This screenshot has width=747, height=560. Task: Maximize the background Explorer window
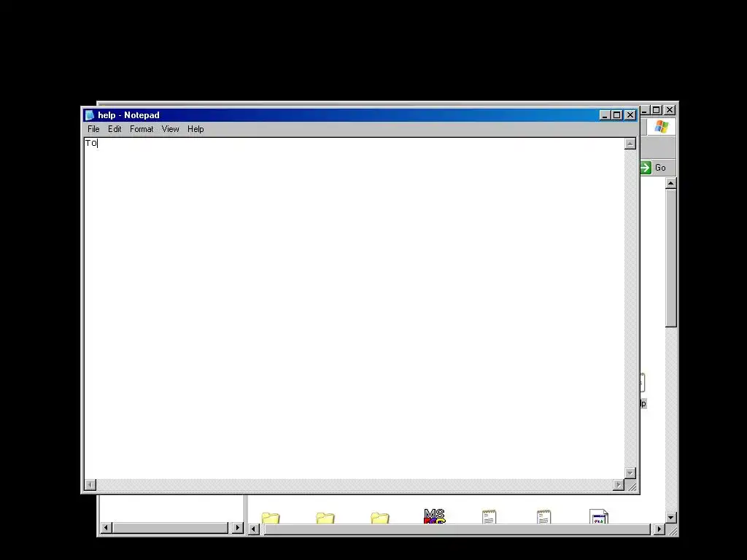point(657,110)
